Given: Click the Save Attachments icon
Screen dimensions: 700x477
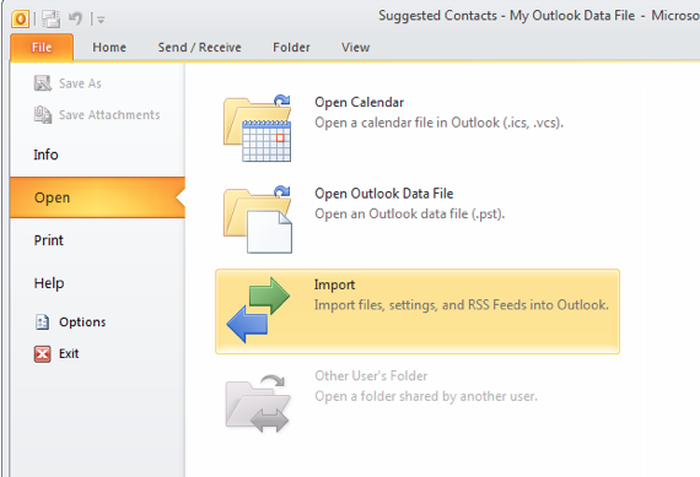Looking at the screenshot, I should (x=43, y=115).
